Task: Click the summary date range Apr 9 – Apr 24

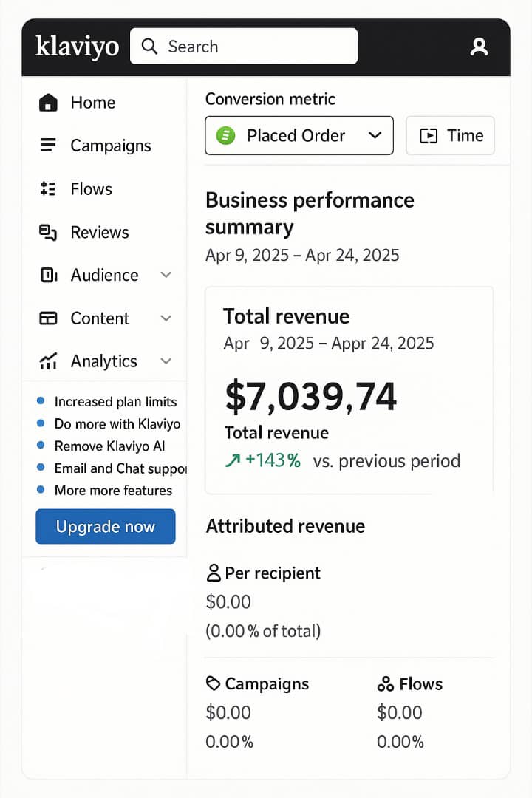Action: [x=302, y=255]
